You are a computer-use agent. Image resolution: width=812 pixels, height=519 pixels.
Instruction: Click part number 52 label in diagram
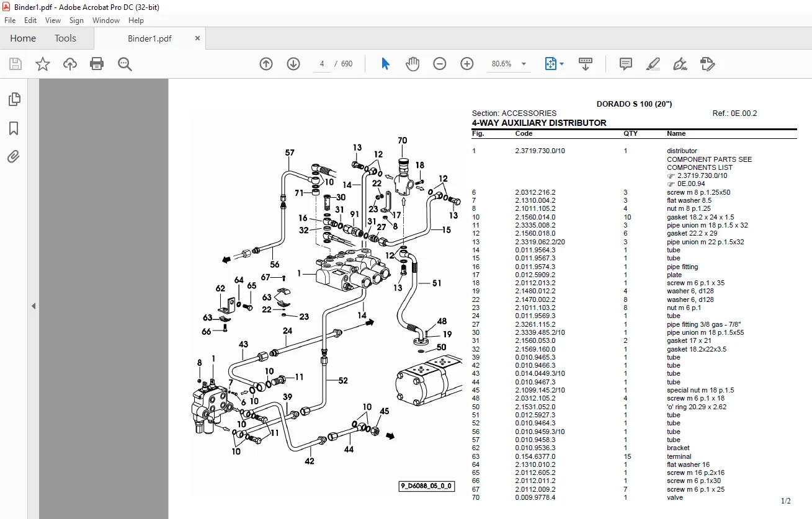343,381
